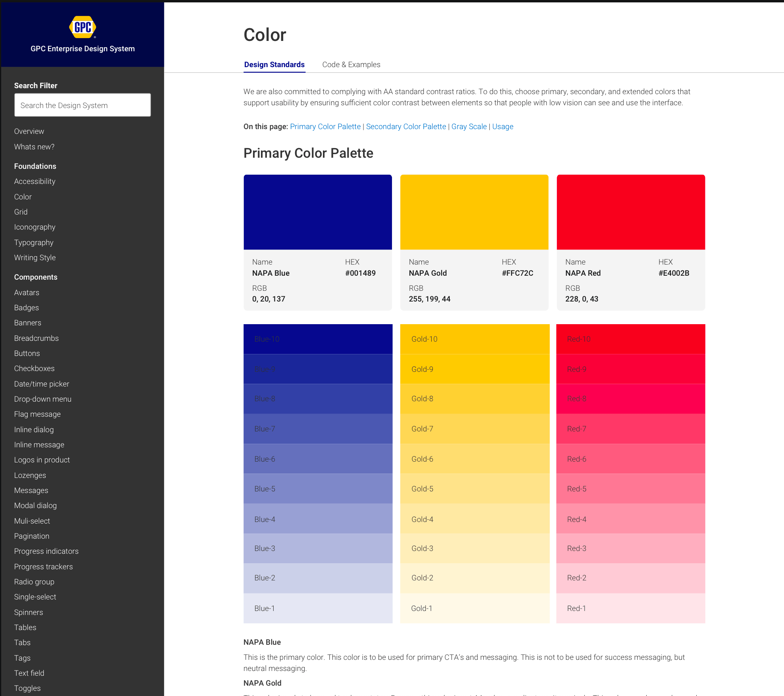
Task: Click the large NAPA Red swatch
Action: [631, 212]
